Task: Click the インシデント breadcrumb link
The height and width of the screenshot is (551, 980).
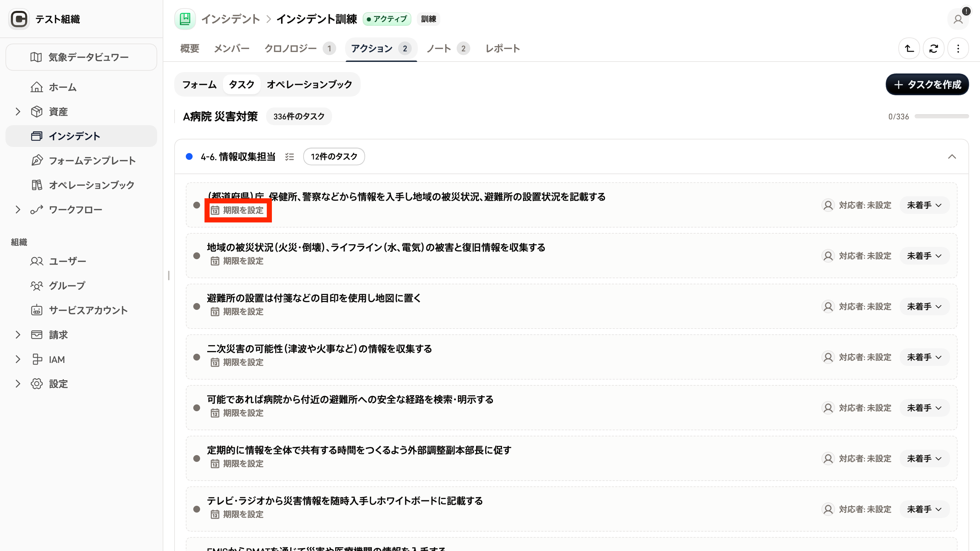Action: tap(231, 19)
